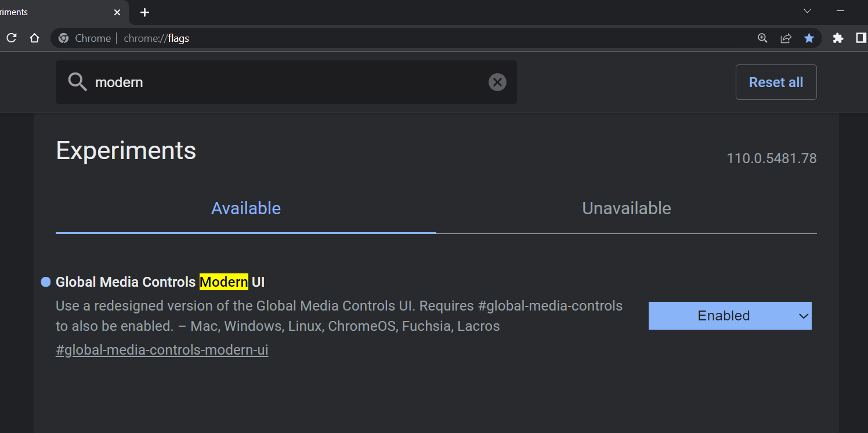Screen dimensions: 868x433
Task: Click inside the search flags input field
Action: (x=232, y=82)
